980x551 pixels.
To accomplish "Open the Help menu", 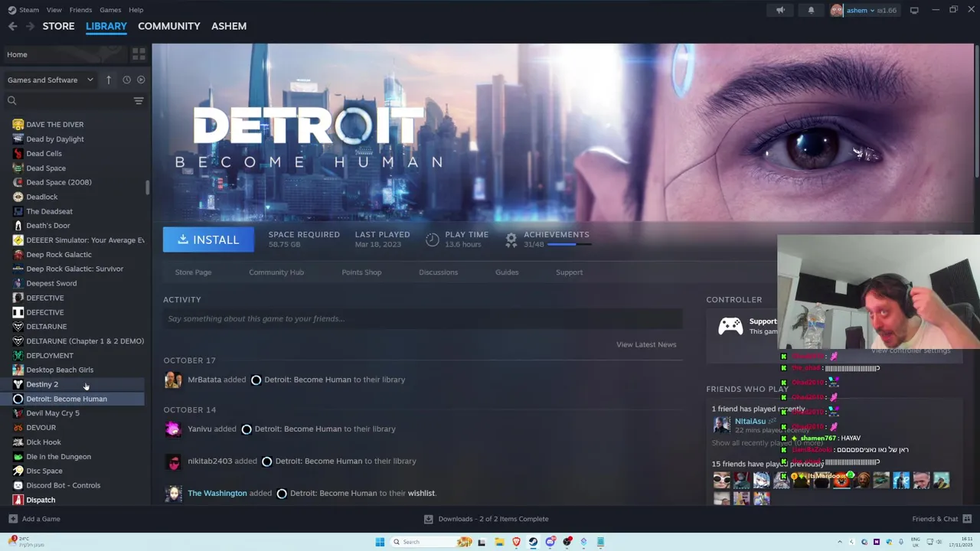I will click(x=136, y=10).
